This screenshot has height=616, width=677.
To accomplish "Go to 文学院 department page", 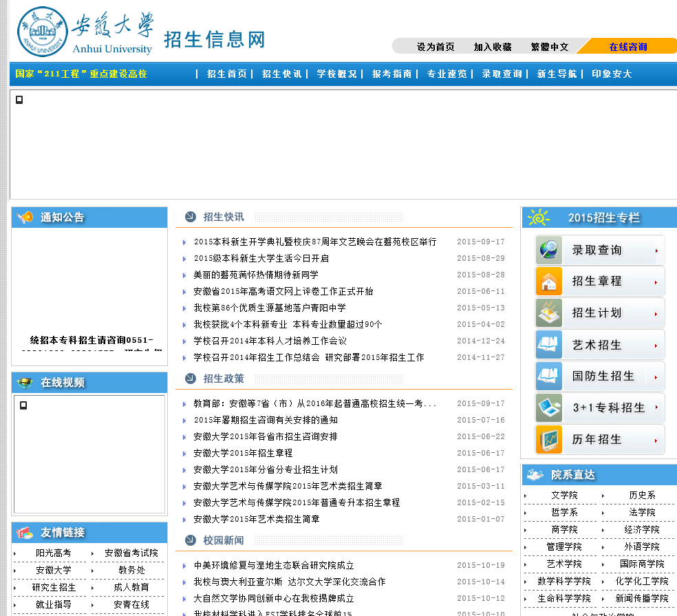I will click(564, 495).
